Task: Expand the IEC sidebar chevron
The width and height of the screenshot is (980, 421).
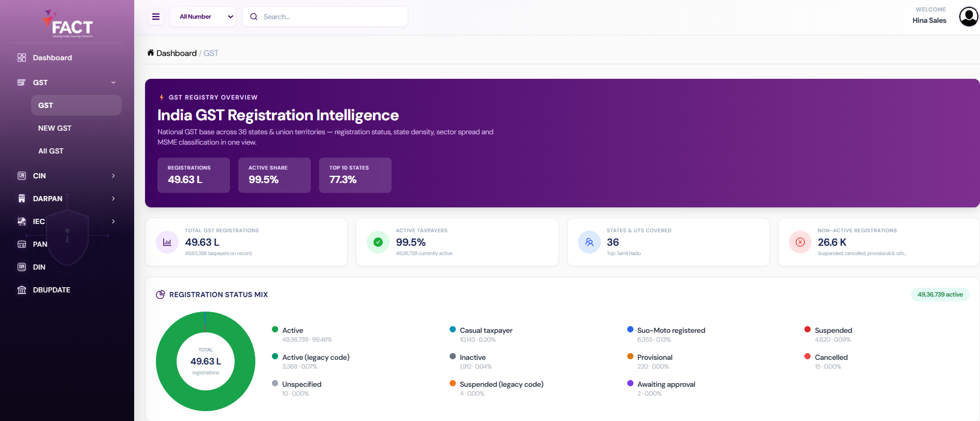Action: point(113,221)
